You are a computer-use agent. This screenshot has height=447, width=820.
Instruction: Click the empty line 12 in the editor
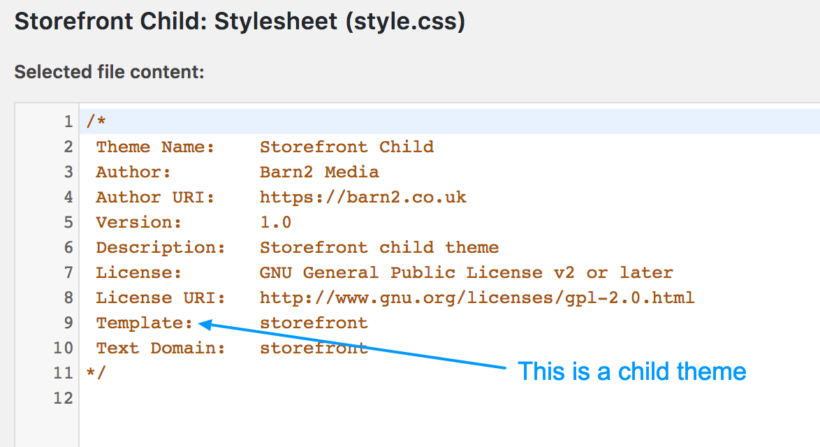tap(450, 398)
